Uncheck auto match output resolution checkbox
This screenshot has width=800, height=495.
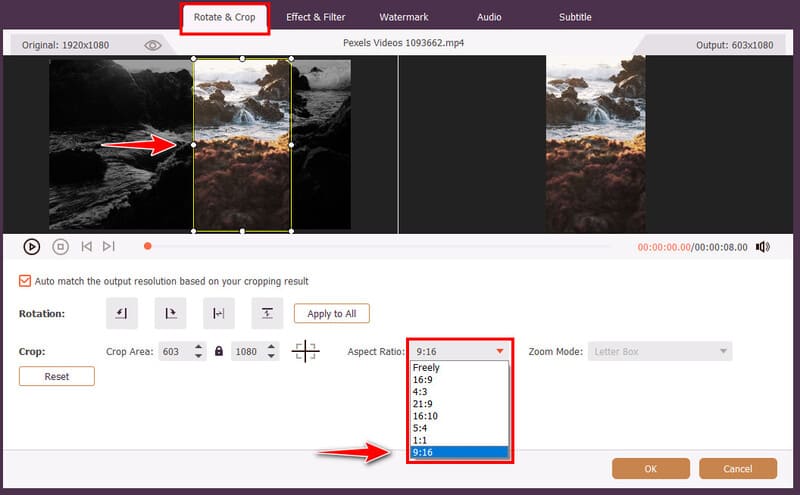25,281
